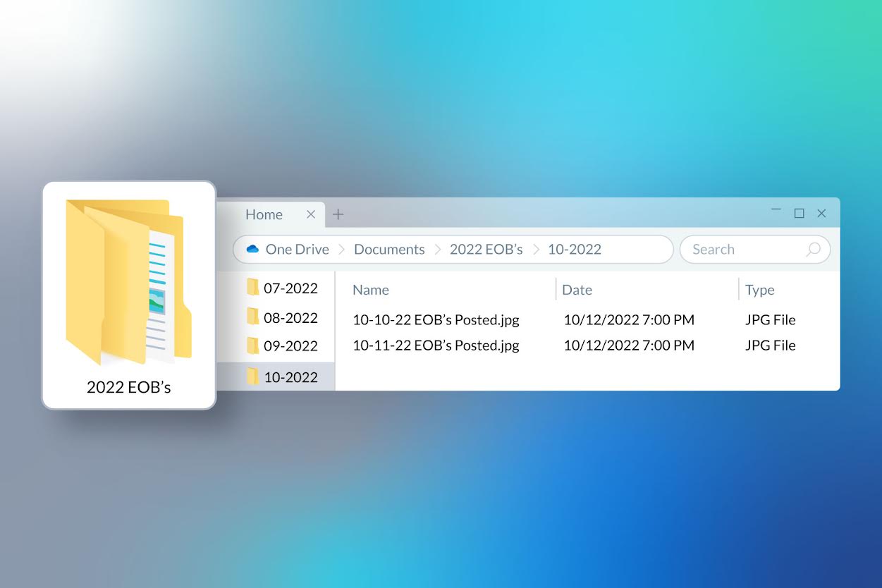Click the OneDrive cloud icon in breadcrumb bar
This screenshot has height=588, width=882.
coord(252,248)
